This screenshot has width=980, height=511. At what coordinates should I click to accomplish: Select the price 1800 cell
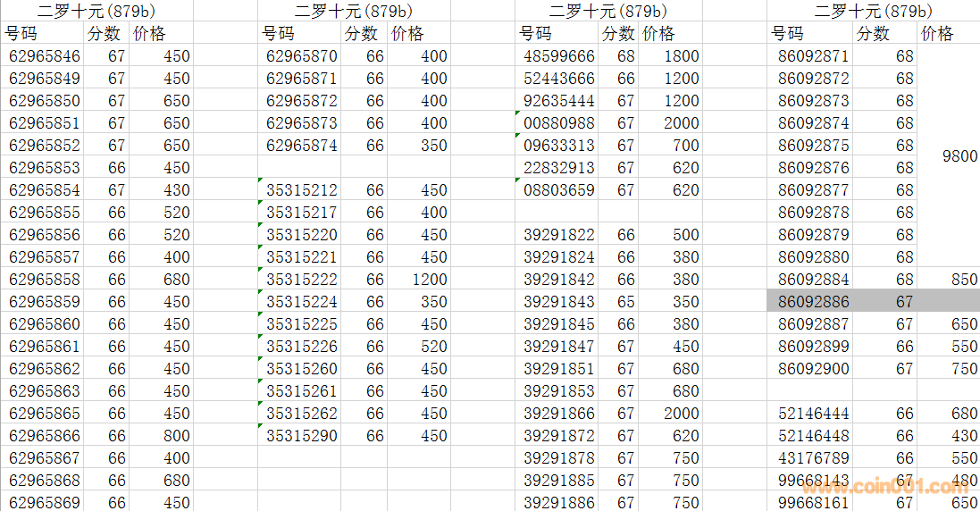[681, 56]
